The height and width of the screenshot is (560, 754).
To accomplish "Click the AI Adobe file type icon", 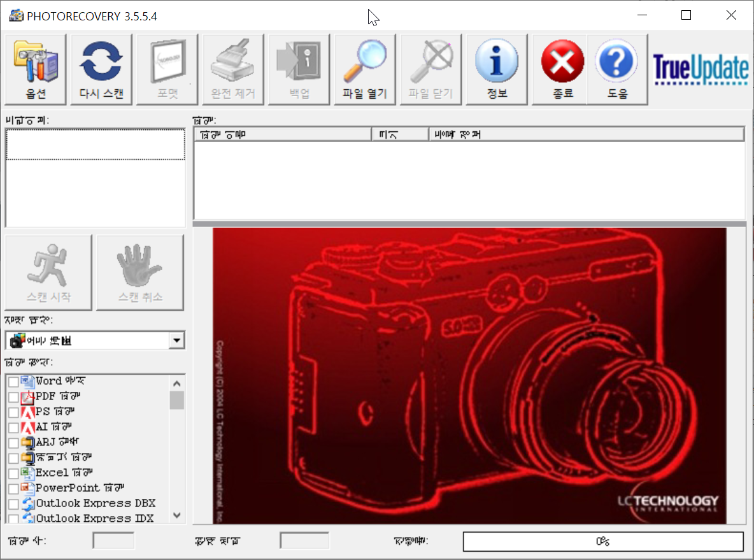I will [28, 427].
